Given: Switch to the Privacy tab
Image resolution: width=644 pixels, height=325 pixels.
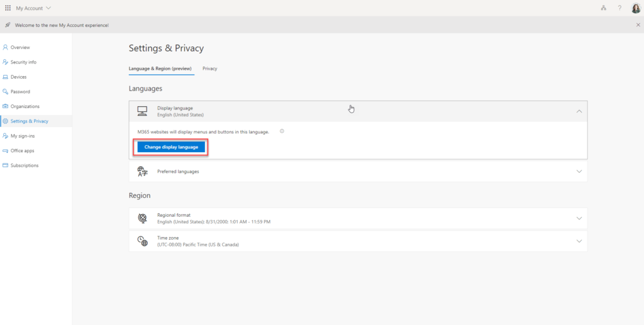Looking at the screenshot, I should coord(210,69).
